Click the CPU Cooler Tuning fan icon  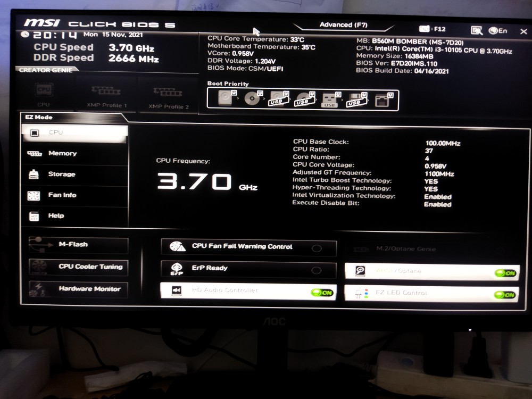(x=39, y=267)
